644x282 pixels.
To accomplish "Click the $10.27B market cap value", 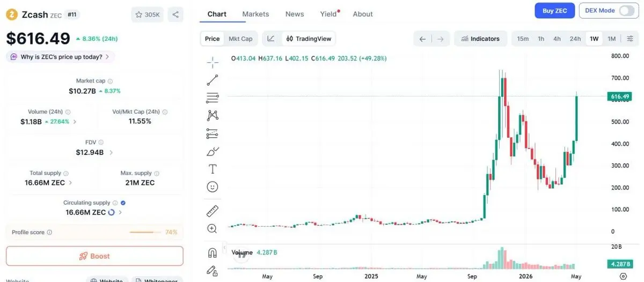I will click(82, 91).
